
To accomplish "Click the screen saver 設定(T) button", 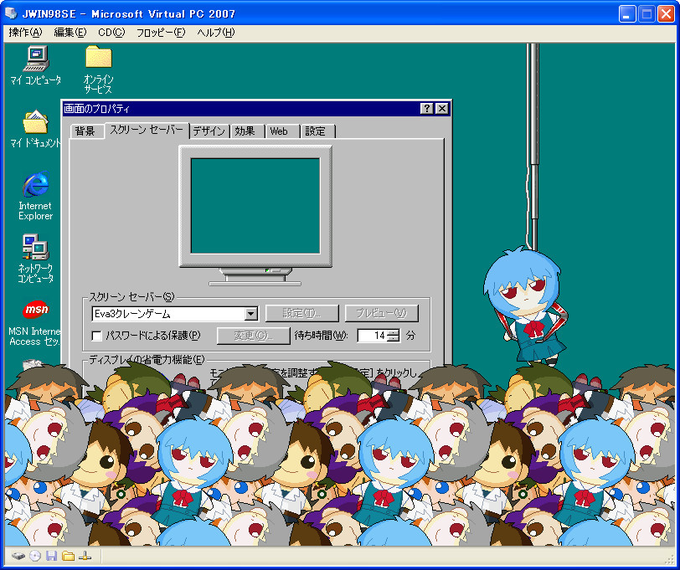I will point(302,313).
